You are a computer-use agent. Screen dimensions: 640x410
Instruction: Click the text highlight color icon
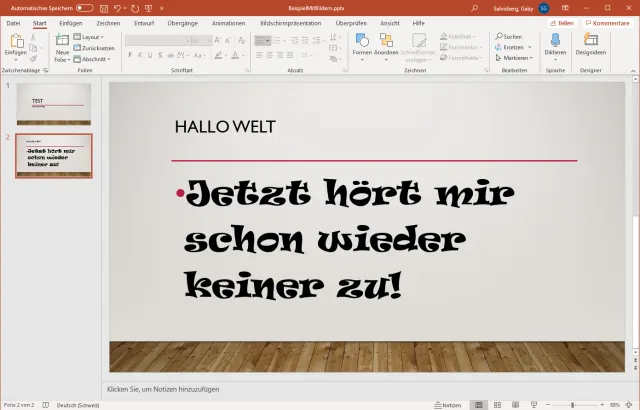[x=218, y=55]
